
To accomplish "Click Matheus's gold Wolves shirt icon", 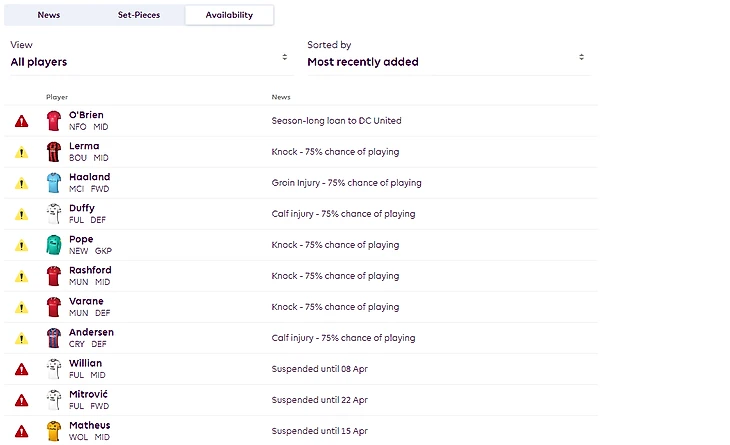I will point(54,431).
